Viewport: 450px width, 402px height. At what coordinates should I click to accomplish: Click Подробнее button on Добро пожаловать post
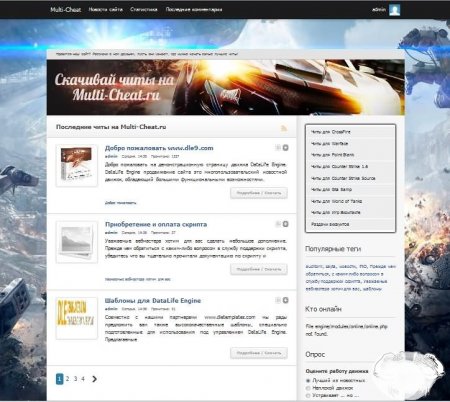[x=259, y=193]
